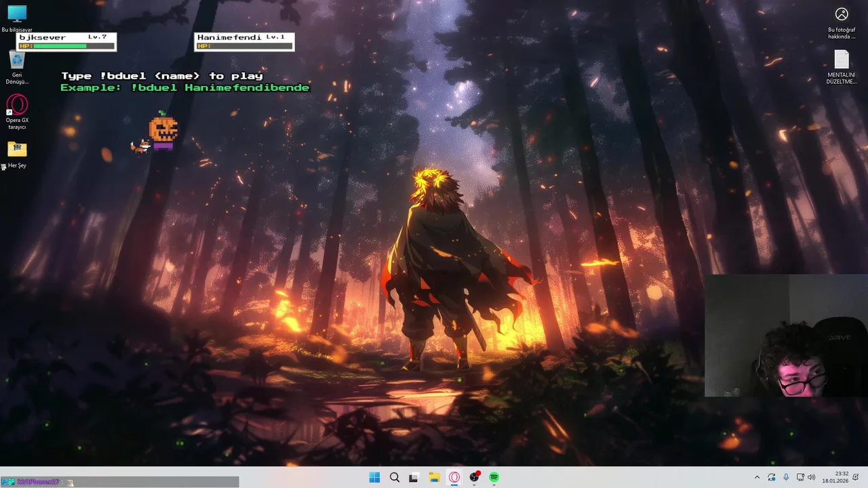Select the MENTALİNİ DÜZELTME text file icon
The image size is (868, 488).
[842, 68]
